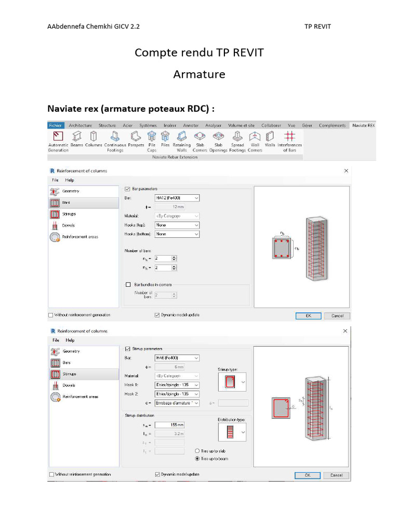Screen dimensions: 399x532
Task: Select Dowels in the lower dialog list
Action: (x=84, y=385)
